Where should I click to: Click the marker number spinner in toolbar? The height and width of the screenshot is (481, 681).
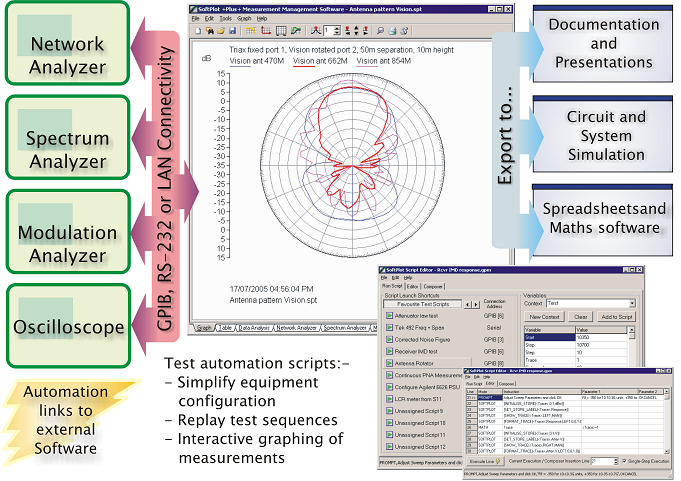click(337, 31)
